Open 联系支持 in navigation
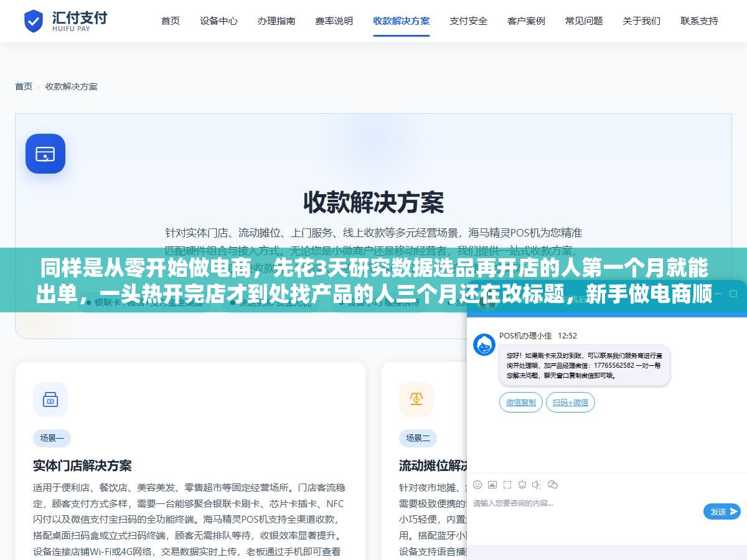The height and width of the screenshot is (560, 747). [x=700, y=21]
